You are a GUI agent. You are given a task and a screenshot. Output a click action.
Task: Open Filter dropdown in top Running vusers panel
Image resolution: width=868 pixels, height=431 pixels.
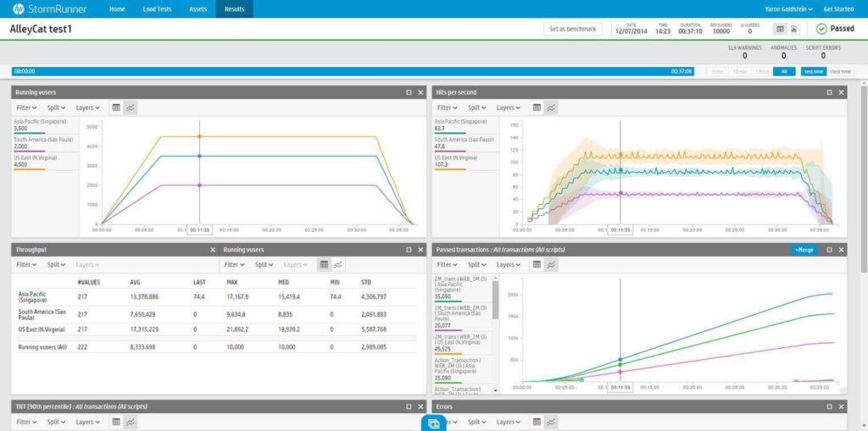coord(26,108)
